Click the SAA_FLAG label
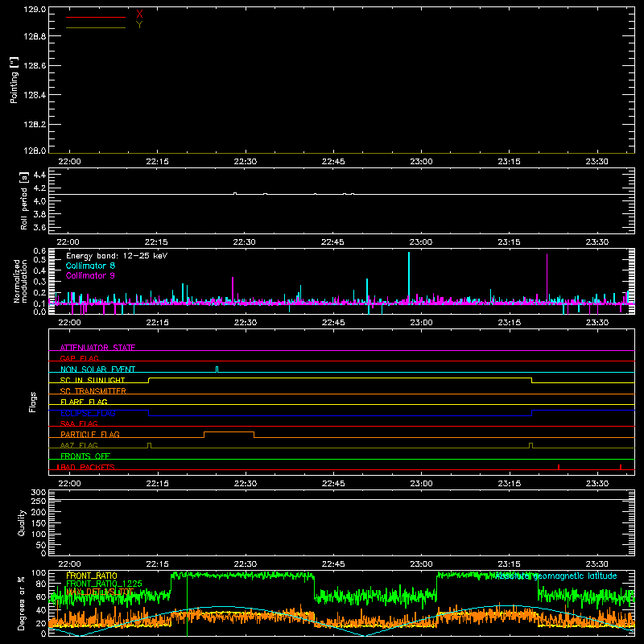This screenshot has height=644, width=644. pos(79,423)
